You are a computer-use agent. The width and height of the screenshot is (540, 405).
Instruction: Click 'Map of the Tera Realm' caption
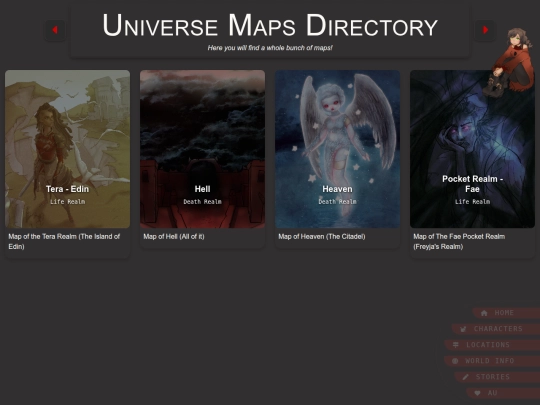pos(64,241)
